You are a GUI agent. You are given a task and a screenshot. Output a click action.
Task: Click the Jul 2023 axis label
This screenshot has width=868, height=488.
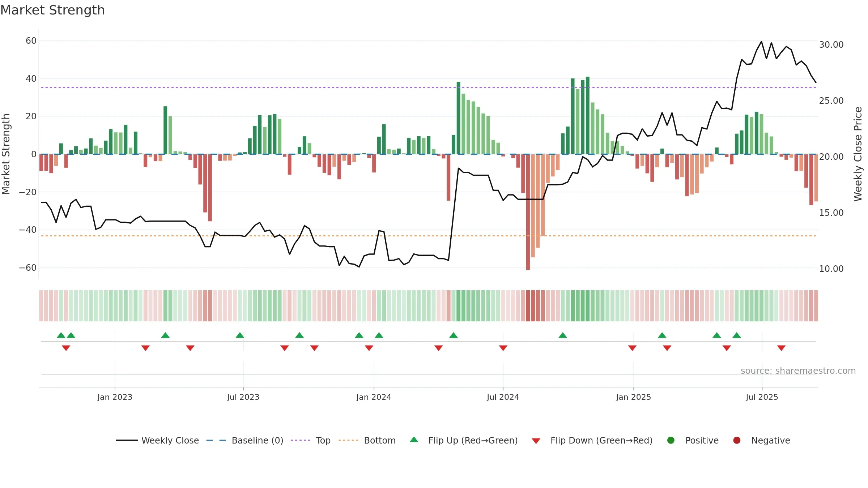(243, 397)
